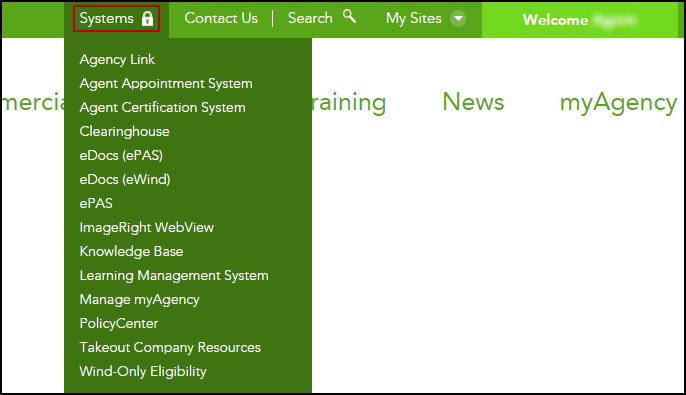Open the Contact Us link

221,18
